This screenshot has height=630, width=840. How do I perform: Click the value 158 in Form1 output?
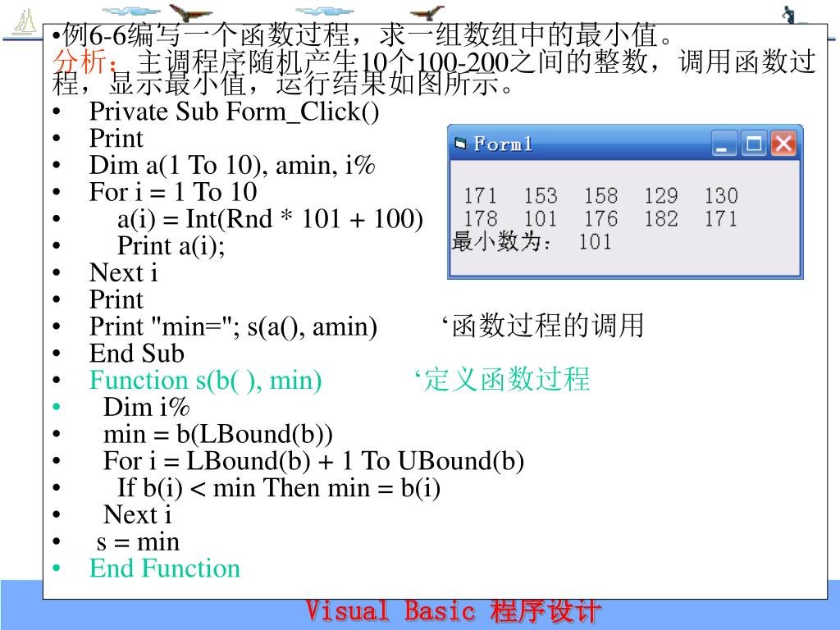(601, 195)
